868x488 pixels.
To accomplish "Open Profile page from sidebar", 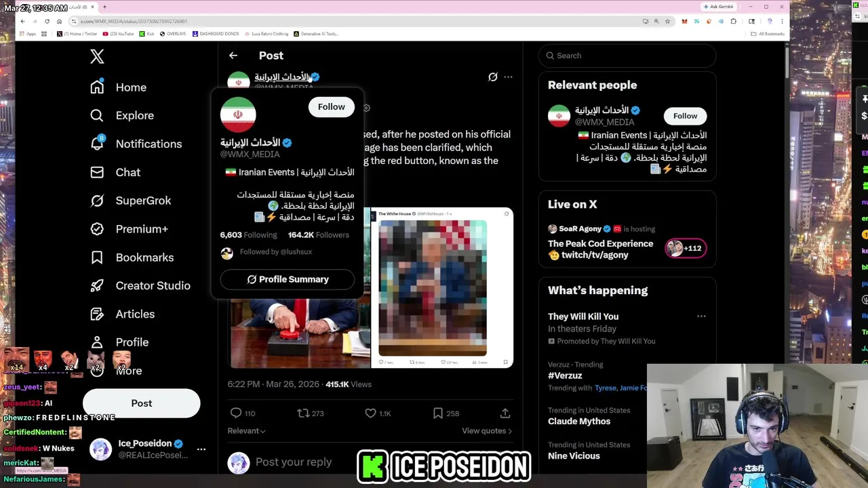I will pos(119,342).
